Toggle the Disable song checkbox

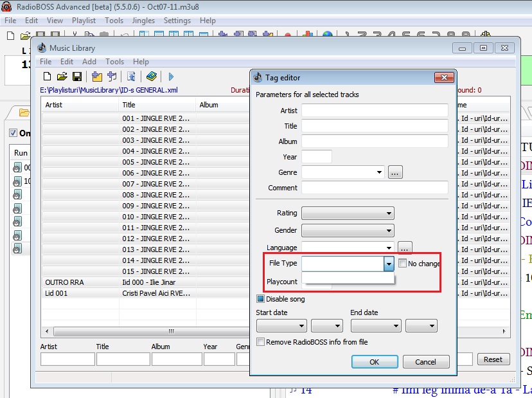(x=261, y=299)
